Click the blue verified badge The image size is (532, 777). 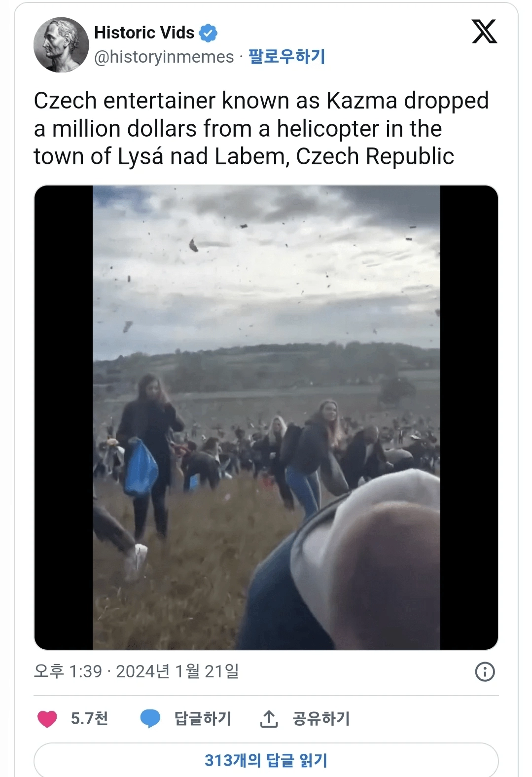click(208, 33)
